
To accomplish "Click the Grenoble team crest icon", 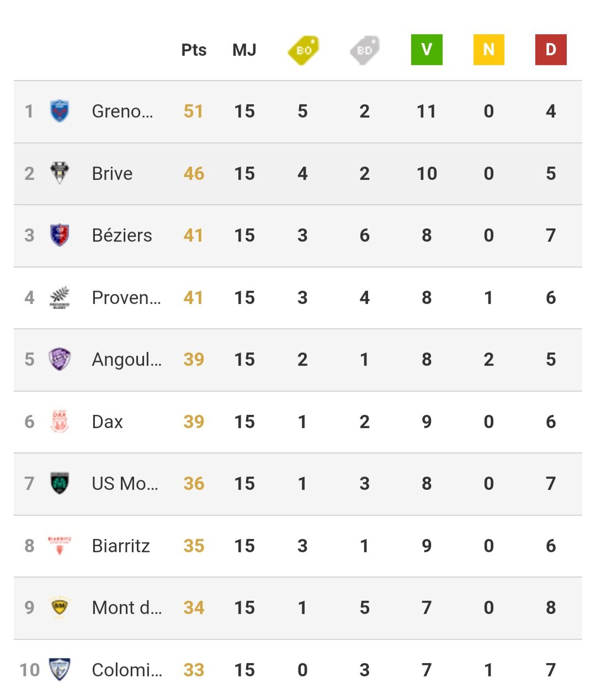I will point(59,111).
